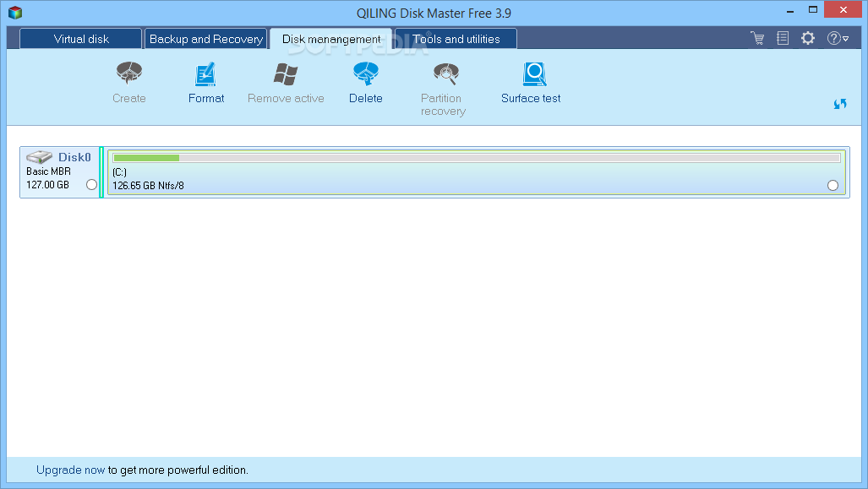Screen dimensions: 868x489
Task: Click the Remove active icon
Action: [x=286, y=74]
